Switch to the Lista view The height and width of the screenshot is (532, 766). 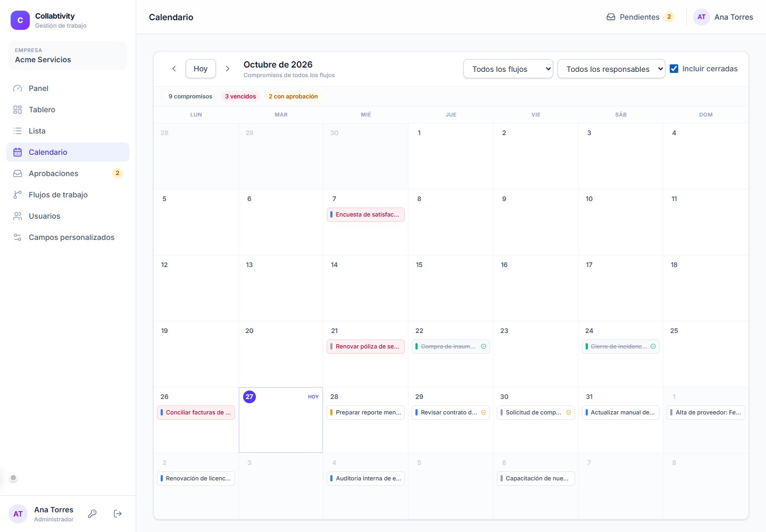point(68,131)
